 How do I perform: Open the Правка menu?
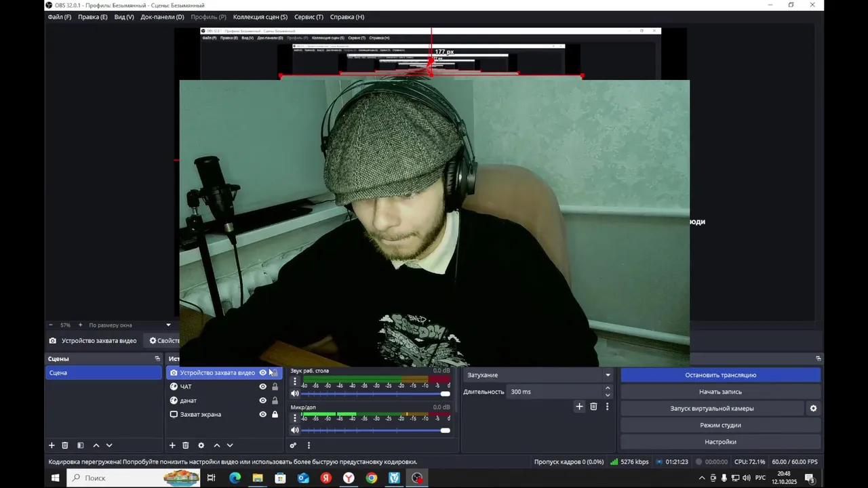tap(92, 17)
